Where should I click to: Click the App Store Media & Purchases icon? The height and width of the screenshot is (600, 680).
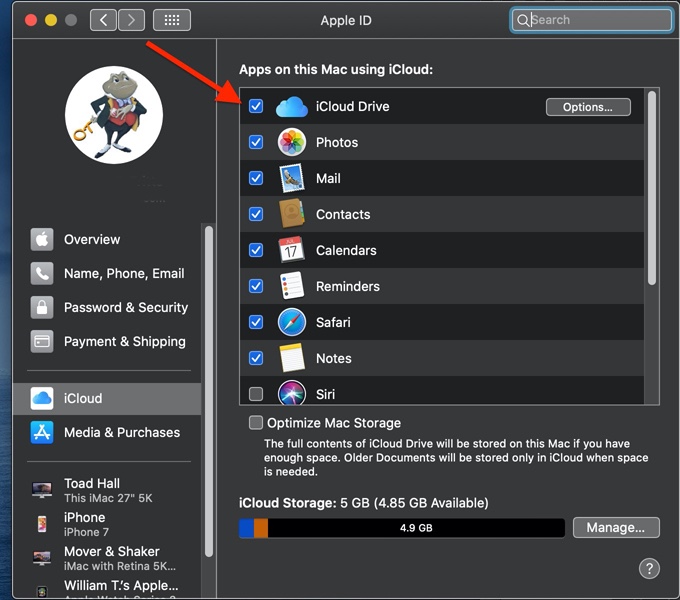[42, 433]
